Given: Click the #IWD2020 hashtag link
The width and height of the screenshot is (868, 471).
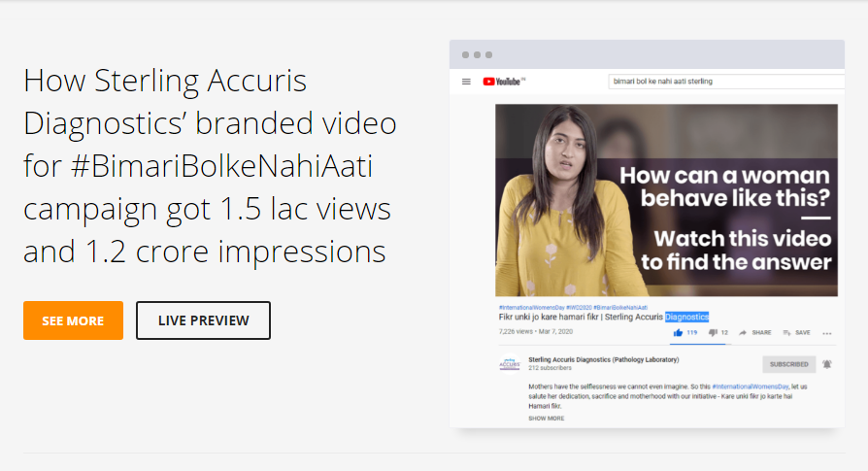Looking at the screenshot, I should [579, 307].
